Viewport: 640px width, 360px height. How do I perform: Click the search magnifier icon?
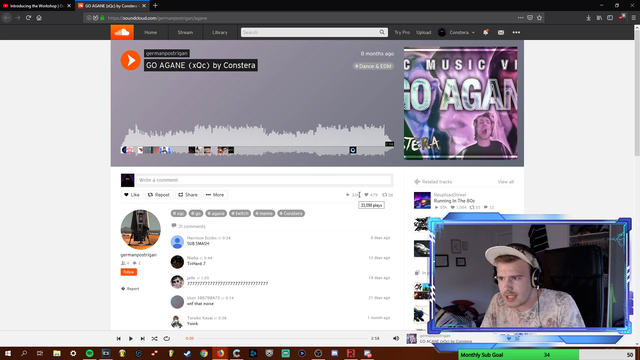click(382, 32)
